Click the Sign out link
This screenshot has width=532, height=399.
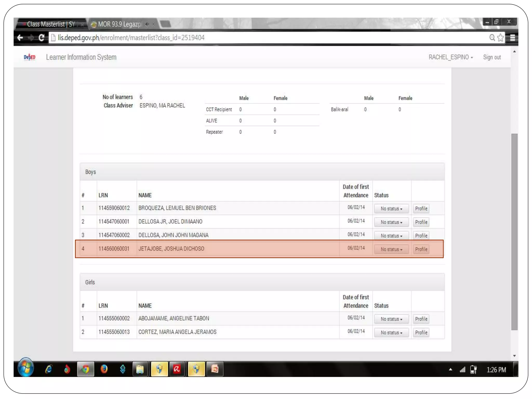click(x=492, y=57)
